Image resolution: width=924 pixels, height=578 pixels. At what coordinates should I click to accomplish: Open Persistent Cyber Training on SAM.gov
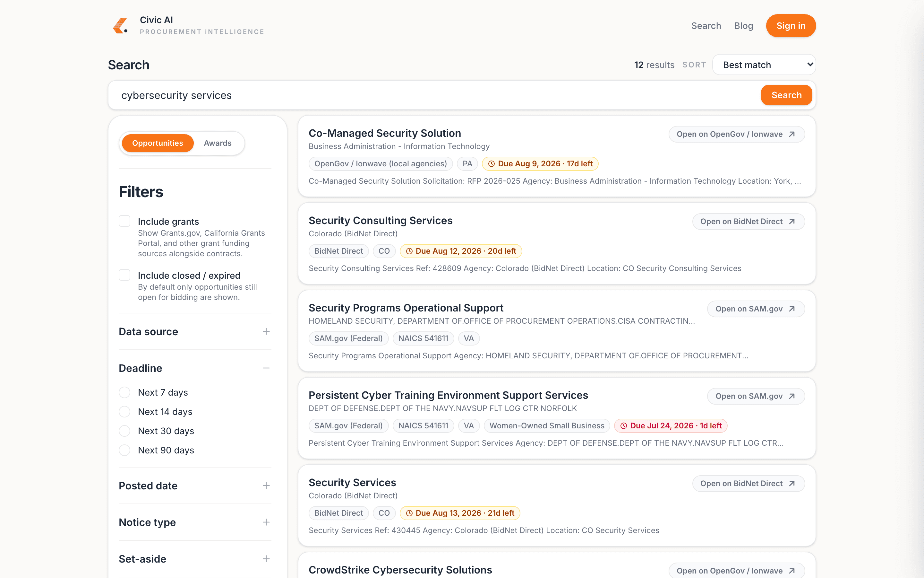click(x=756, y=397)
